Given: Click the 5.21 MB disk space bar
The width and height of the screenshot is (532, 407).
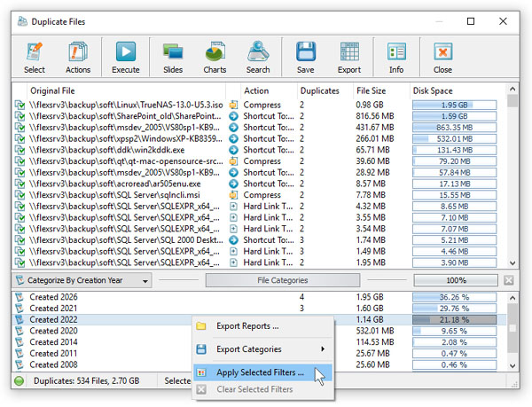Looking at the screenshot, I should (454, 240).
